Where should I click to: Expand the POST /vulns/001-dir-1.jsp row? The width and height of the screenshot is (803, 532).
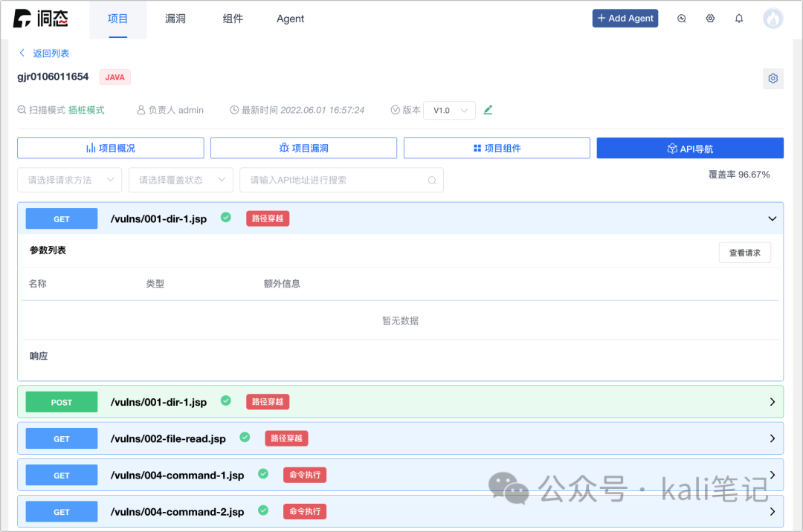(x=773, y=402)
